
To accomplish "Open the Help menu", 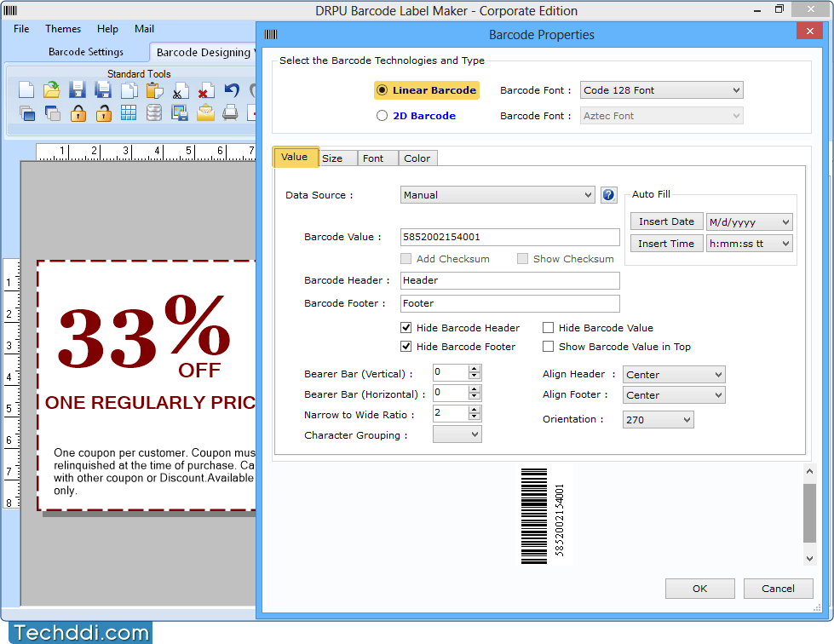I will click(x=107, y=29).
